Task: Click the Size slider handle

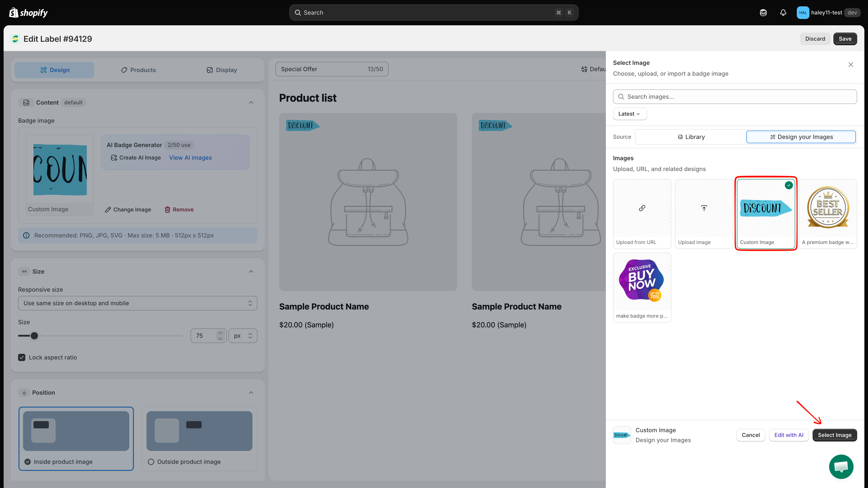Action: pos(34,336)
